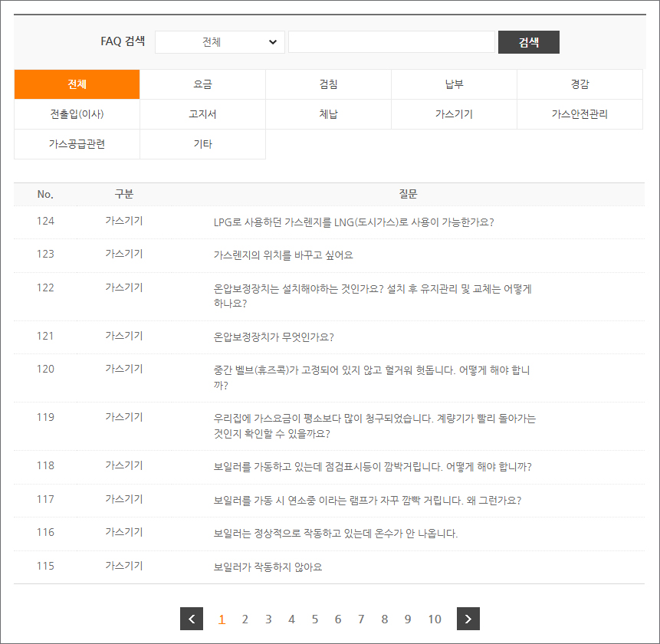Switch to the 전출입(이사) tab

coord(77,114)
